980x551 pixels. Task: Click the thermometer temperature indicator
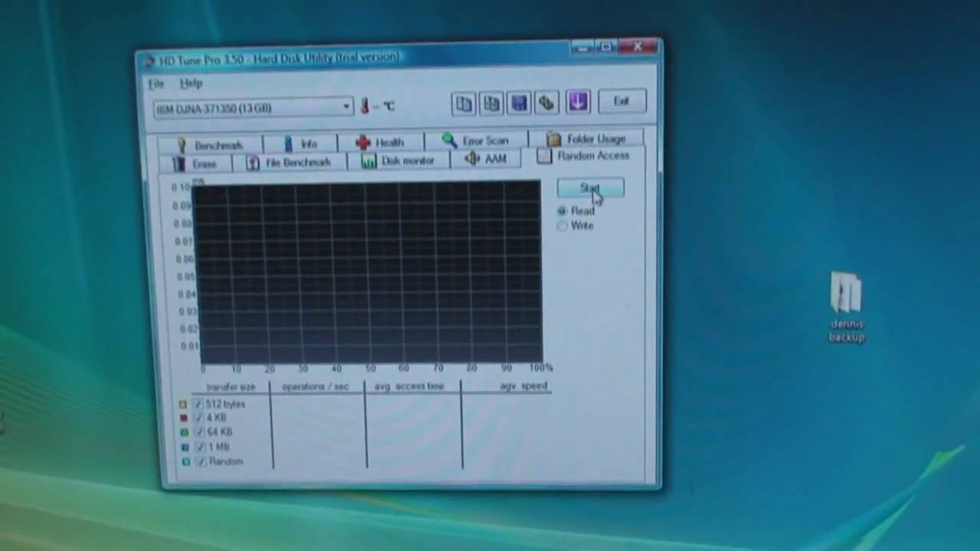coord(365,106)
